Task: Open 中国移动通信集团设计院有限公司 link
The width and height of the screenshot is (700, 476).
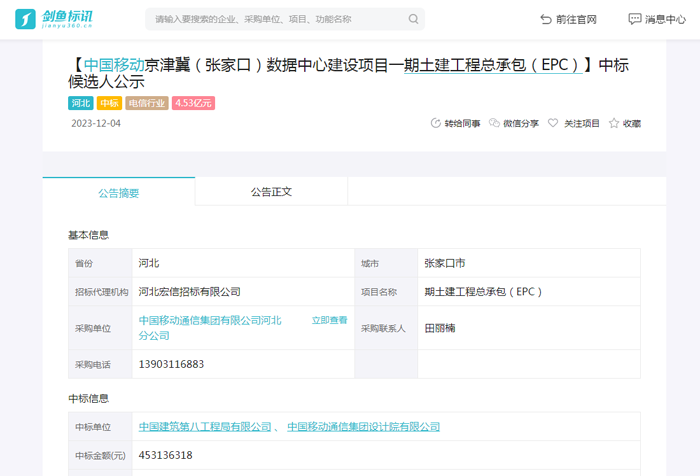Action: tap(363, 426)
